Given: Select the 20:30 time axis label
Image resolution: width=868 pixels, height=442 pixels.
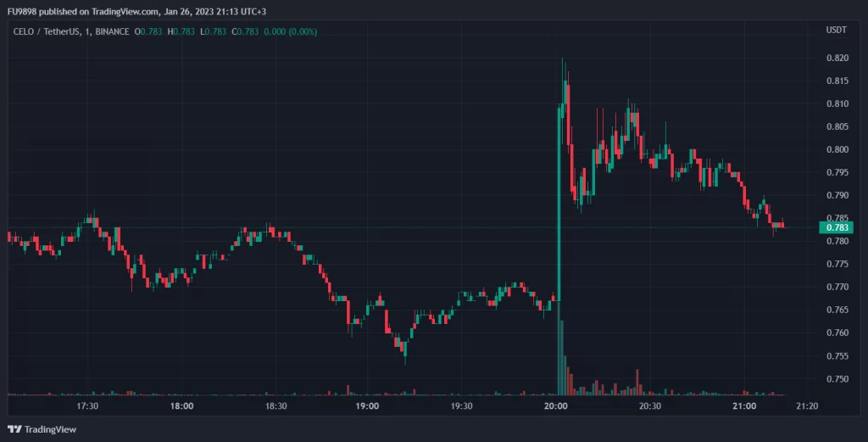Looking at the screenshot, I should (x=650, y=406).
